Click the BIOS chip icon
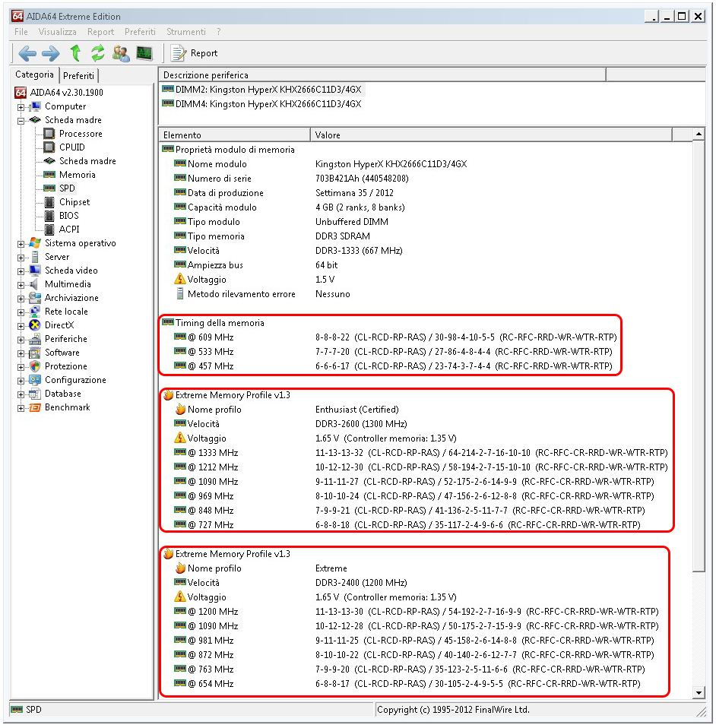The height and width of the screenshot is (728, 716). click(x=49, y=215)
